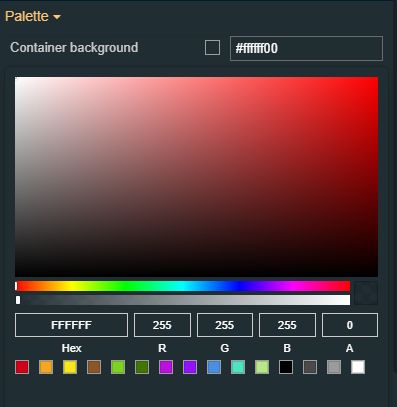Open the Container background color preview box
This screenshot has width=397, height=407.
[x=212, y=48]
